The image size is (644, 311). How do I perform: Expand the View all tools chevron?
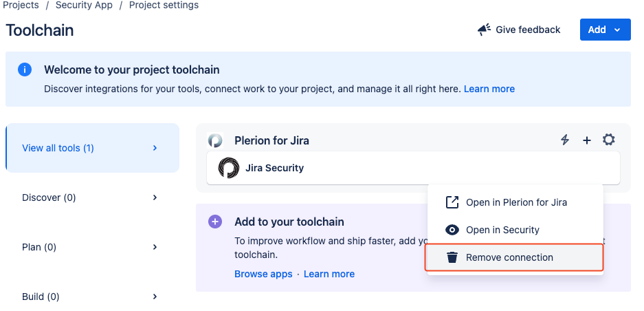[x=155, y=148]
